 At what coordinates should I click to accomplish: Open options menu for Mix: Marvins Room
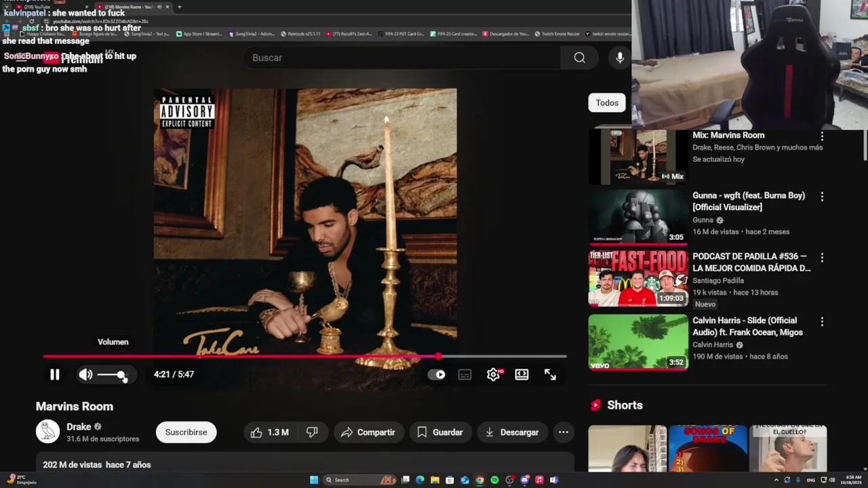pos(822,136)
